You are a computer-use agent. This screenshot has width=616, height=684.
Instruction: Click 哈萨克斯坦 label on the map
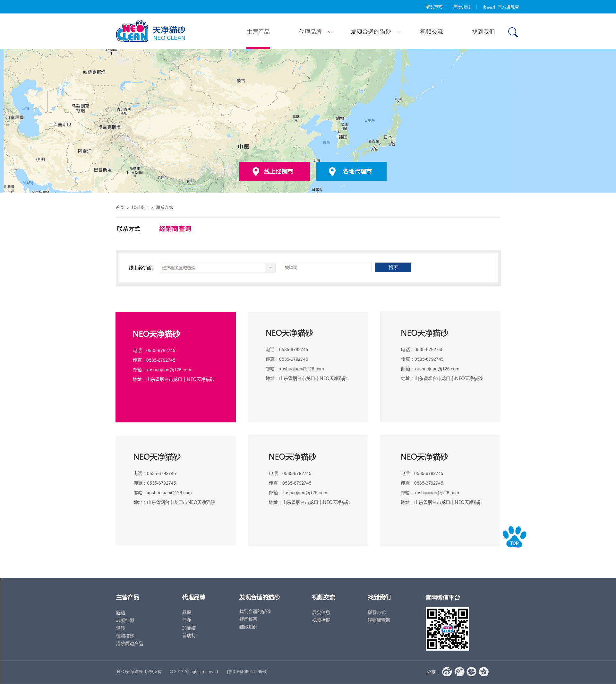point(94,72)
